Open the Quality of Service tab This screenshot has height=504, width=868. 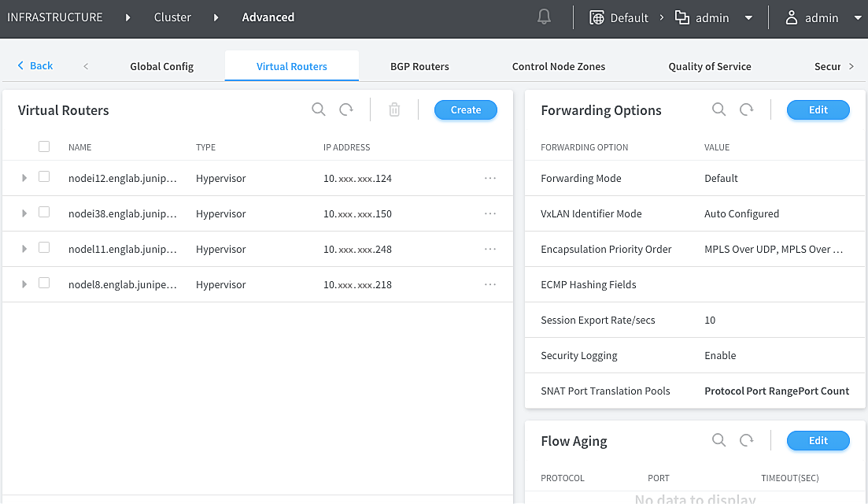coord(709,67)
